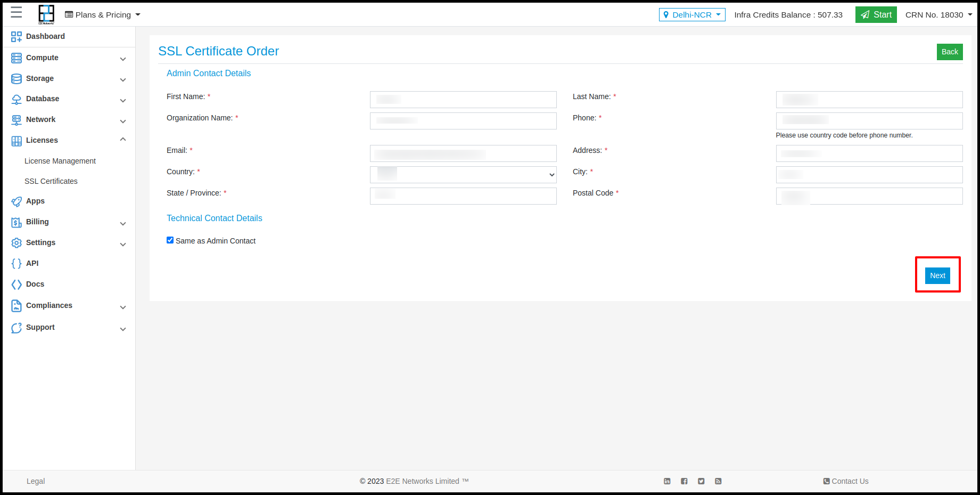980x495 pixels.
Task: Open SSL Certificates in sidebar
Action: (x=51, y=181)
